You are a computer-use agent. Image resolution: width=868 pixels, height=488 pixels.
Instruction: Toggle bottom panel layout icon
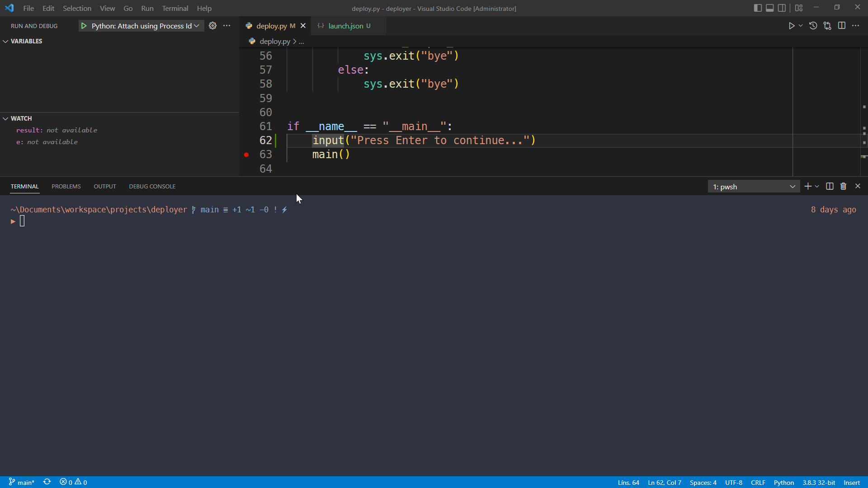[769, 8]
